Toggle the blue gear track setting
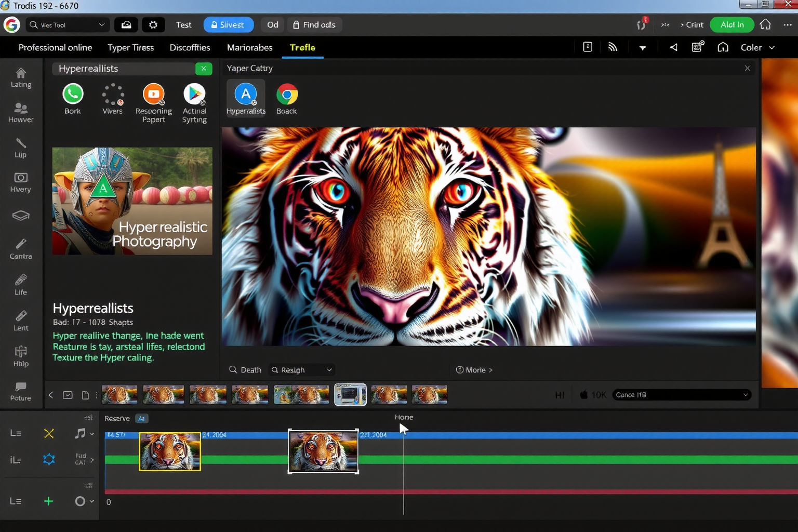 pos(49,459)
